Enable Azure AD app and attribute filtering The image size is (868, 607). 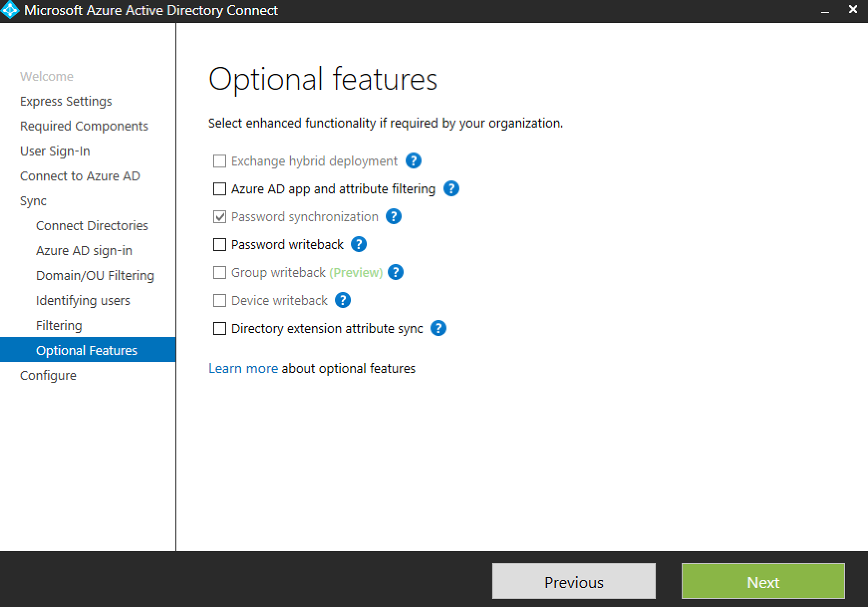pyautogui.click(x=219, y=189)
